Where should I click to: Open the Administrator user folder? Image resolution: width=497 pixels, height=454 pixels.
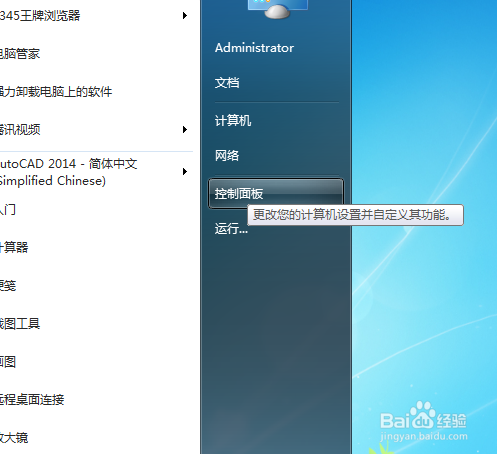coord(254,48)
